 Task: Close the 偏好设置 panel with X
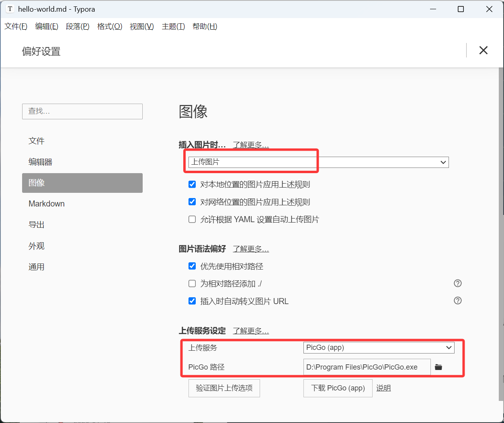click(484, 50)
